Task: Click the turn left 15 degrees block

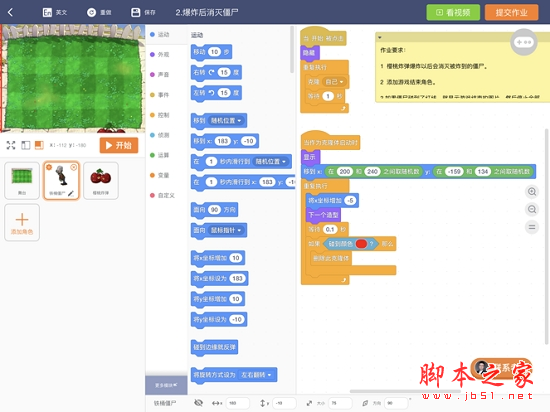Action: (216, 93)
